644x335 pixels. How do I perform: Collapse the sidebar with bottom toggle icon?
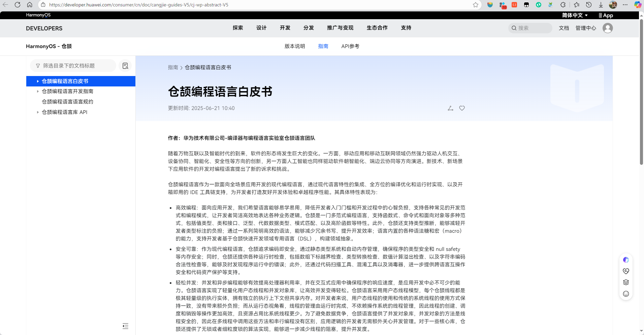pyautogui.click(x=125, y=326)
